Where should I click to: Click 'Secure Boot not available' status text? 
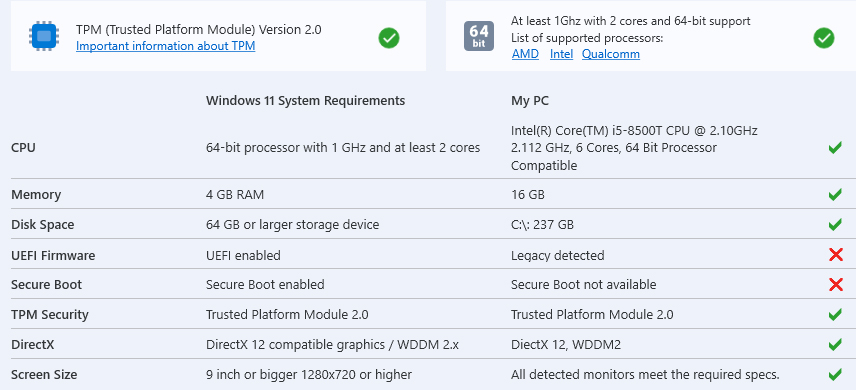point(584,285)
